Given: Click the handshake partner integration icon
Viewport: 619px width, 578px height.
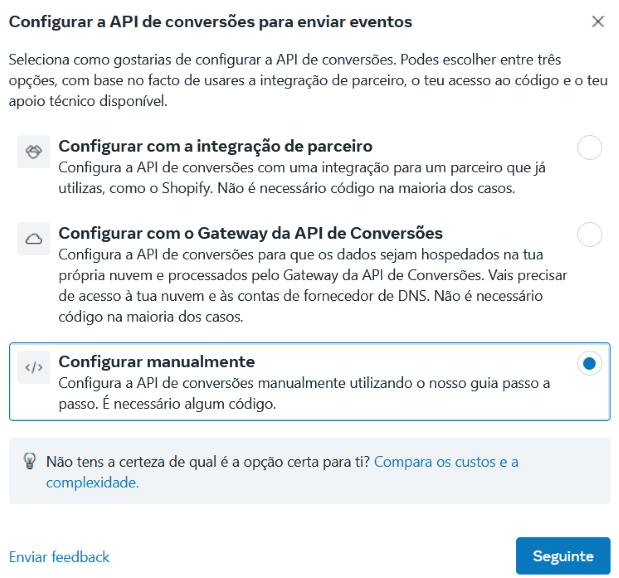Looking at the screenshot, I should coord(34,152).
